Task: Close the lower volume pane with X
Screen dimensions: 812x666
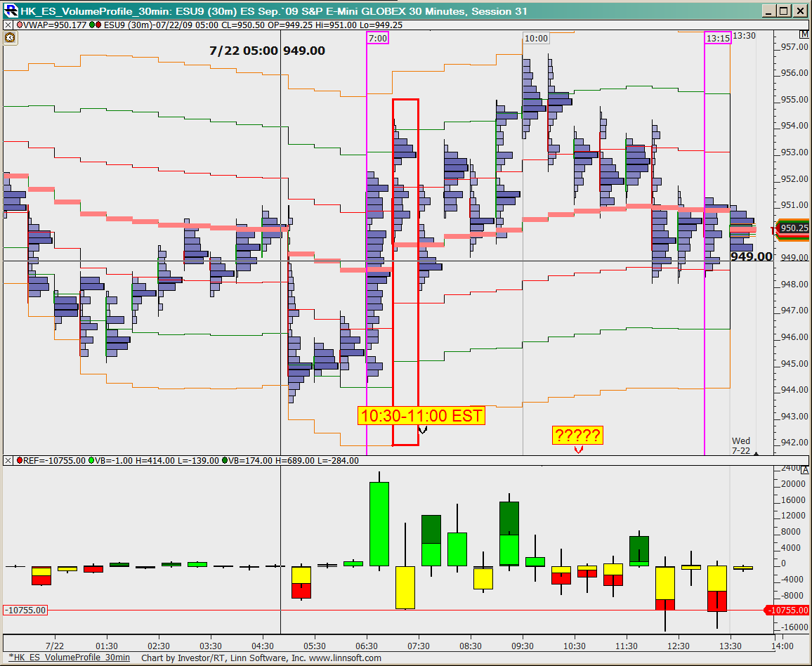Action: 8,461
